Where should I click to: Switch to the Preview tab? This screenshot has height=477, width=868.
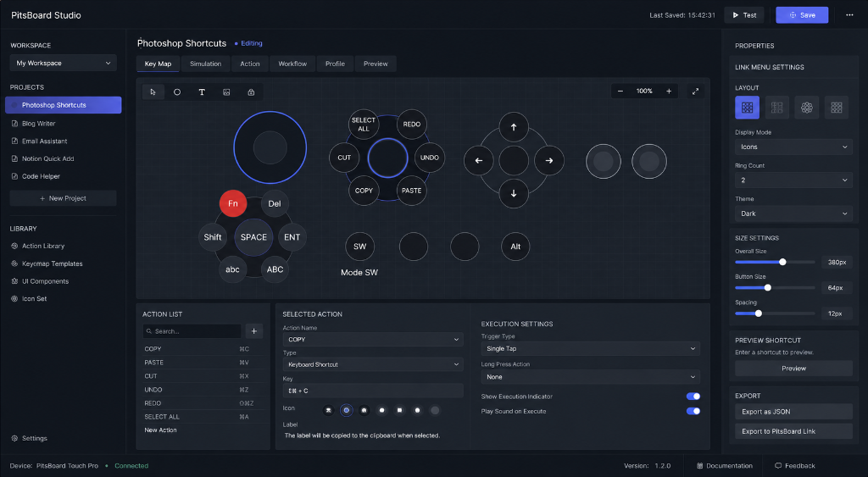[x=376, y=64]
